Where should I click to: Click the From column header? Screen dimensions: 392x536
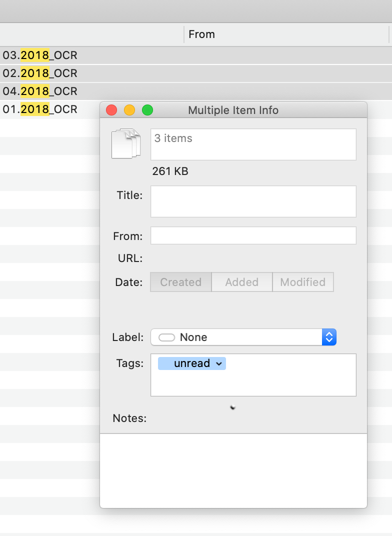[201, 34]
